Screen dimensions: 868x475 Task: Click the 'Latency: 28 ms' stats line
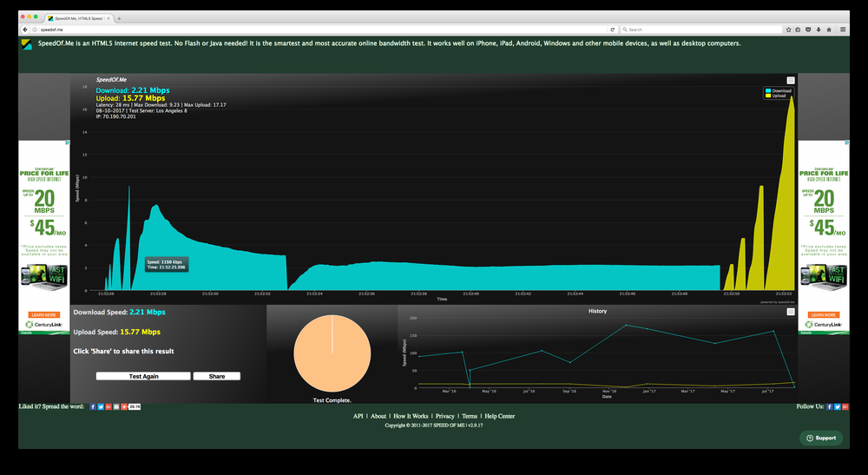click(x=161, y=104)
